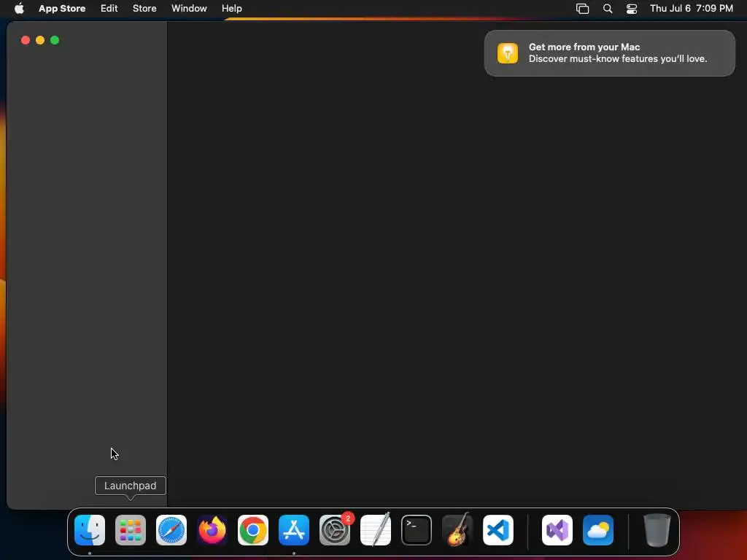Click the date and time in menu bar
This screenshot has width=747, height=560.
click(692, 8)
